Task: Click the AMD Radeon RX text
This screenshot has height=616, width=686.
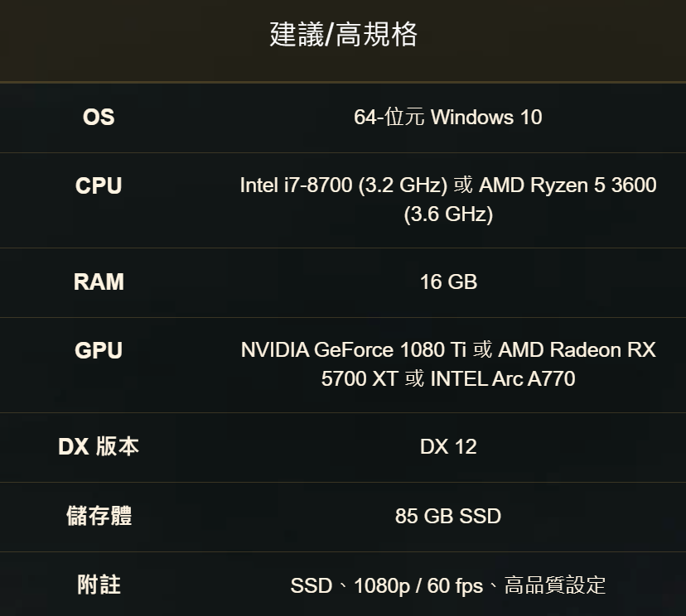Action: 577,349
